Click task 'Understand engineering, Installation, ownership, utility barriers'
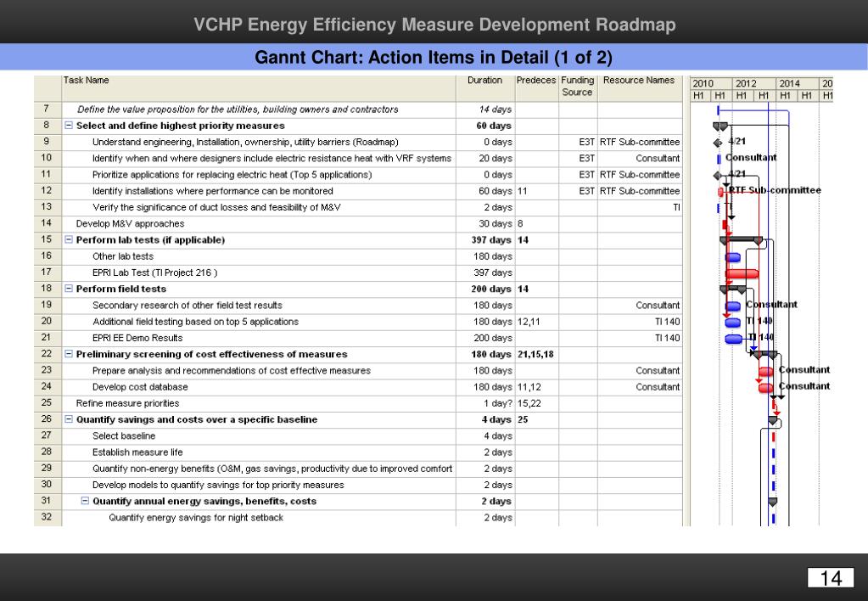868x601 pixels. pyautogui.click(x=245, y=143)
